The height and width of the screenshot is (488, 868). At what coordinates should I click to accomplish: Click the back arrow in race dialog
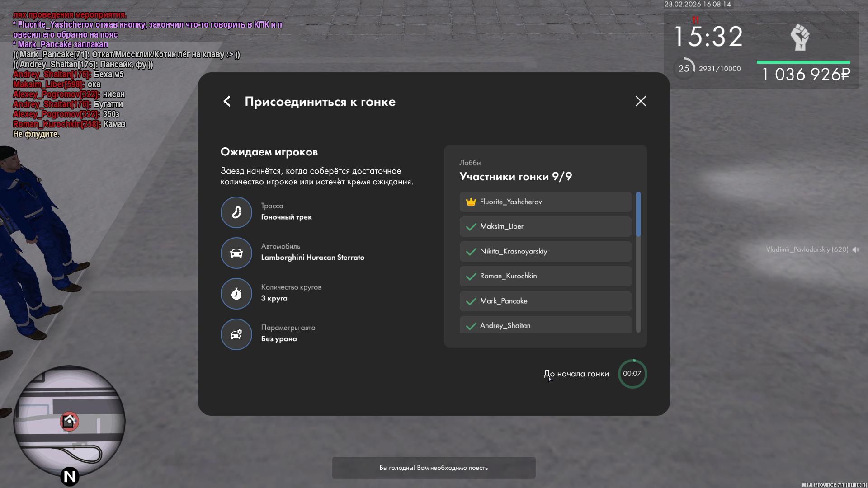coord(227,101)
